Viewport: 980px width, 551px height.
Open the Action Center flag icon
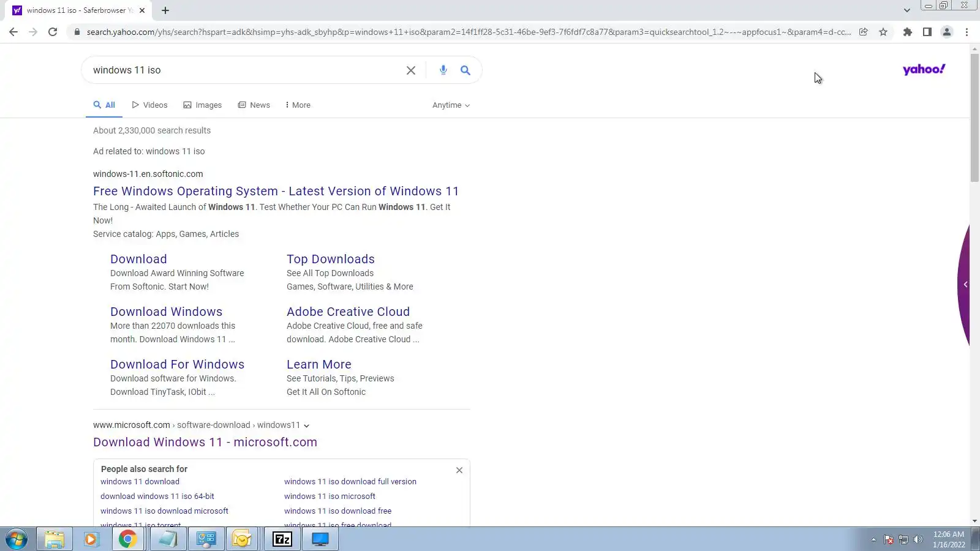889,539
